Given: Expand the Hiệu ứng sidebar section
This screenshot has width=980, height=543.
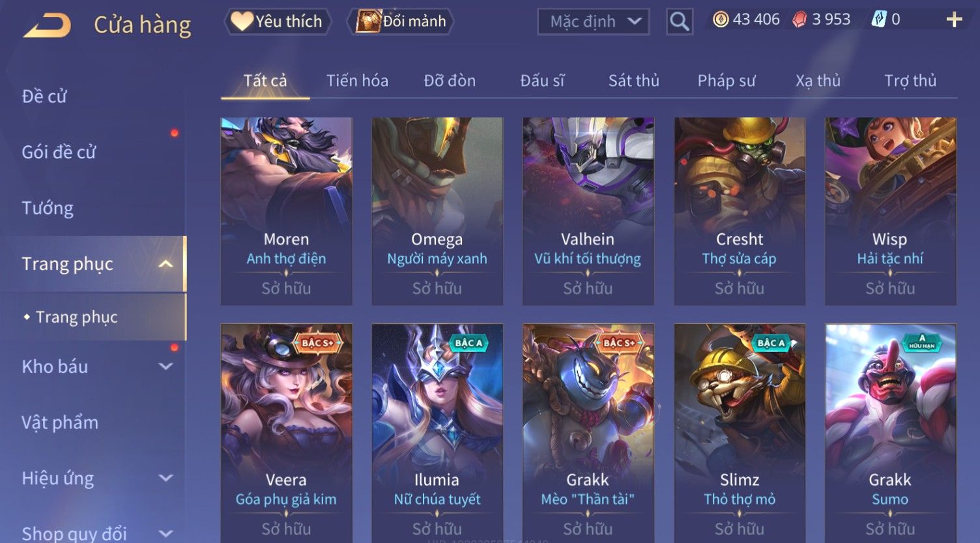Looking at the screenshot, I should [x=166, y=478].
